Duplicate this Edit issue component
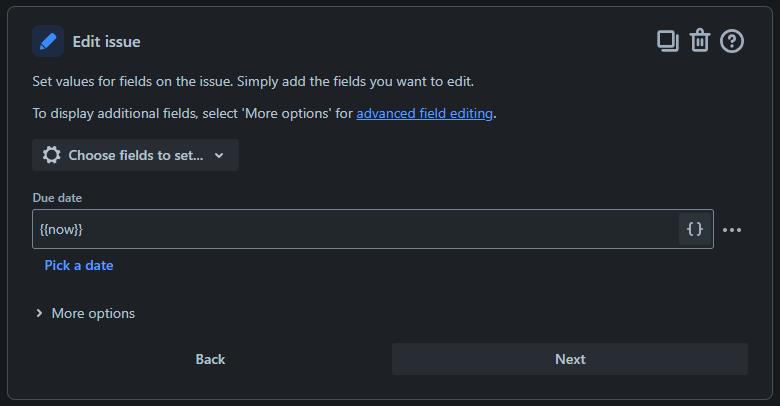This screenshot has height=406, width=780. coord(668,41)
